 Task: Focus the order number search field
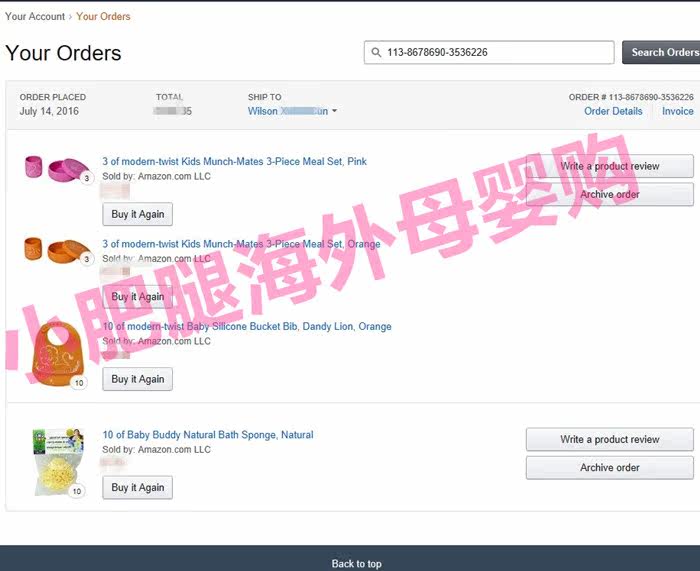pos(489,52)
